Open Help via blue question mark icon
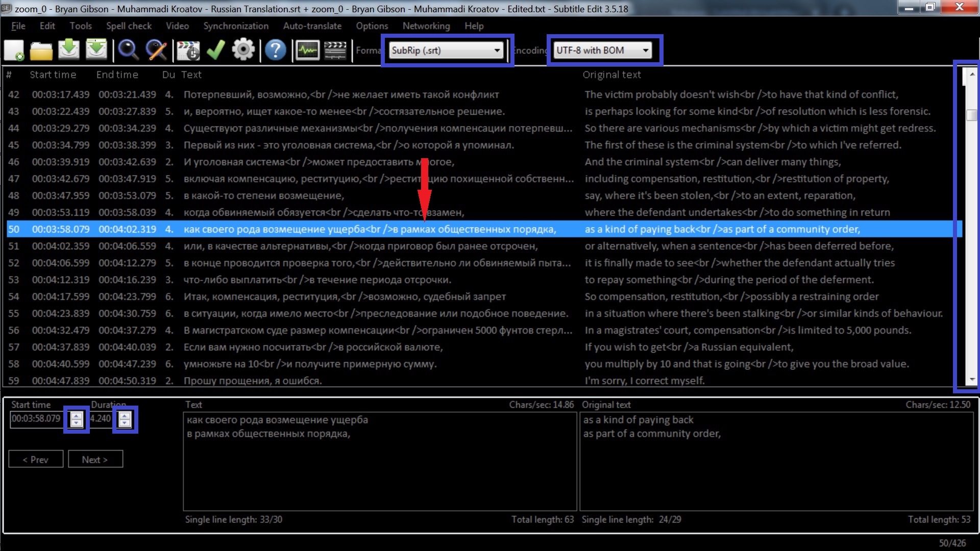Screen dimensions: 980x551 point(276,51)
